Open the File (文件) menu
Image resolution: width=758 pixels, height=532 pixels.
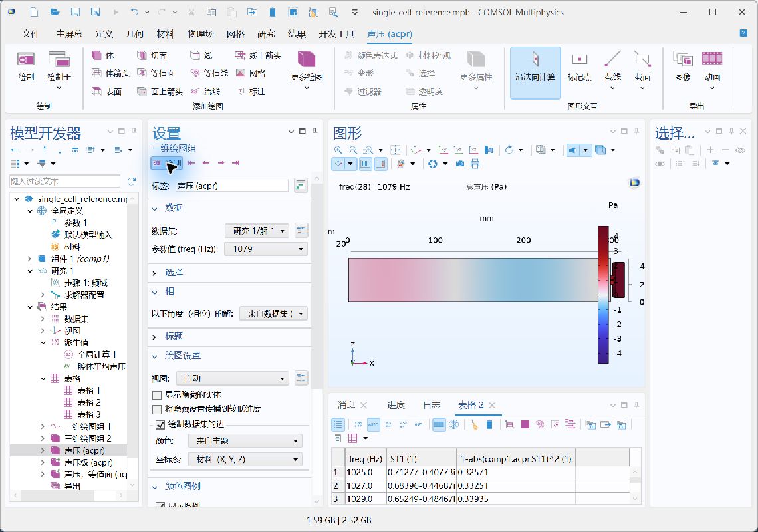point(30,34)
